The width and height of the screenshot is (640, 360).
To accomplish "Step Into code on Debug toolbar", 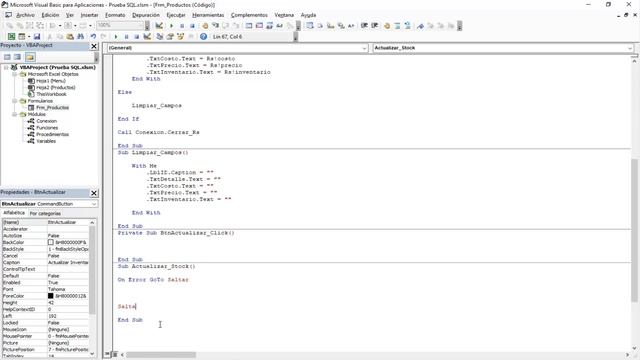I will click(215, 26).
